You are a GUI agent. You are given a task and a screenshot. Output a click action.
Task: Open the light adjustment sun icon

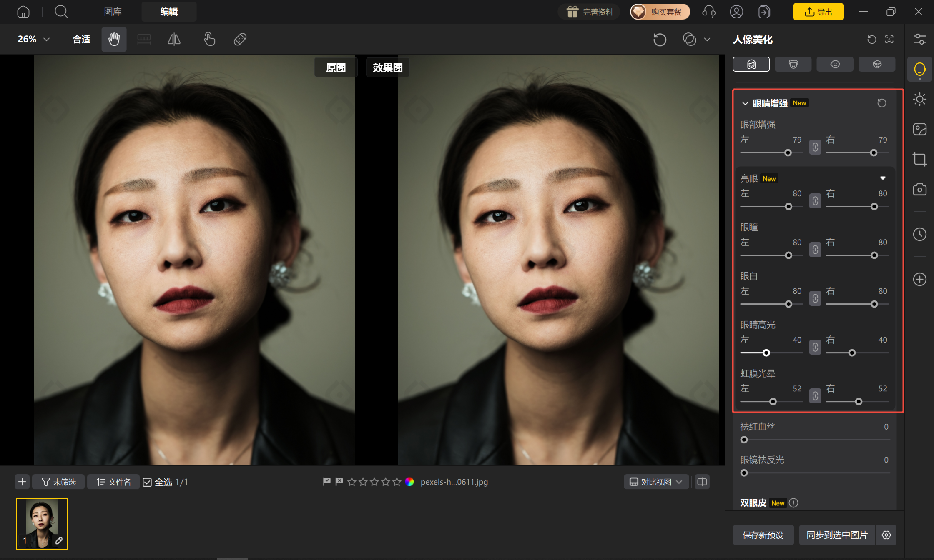click(x=919, y=99)
